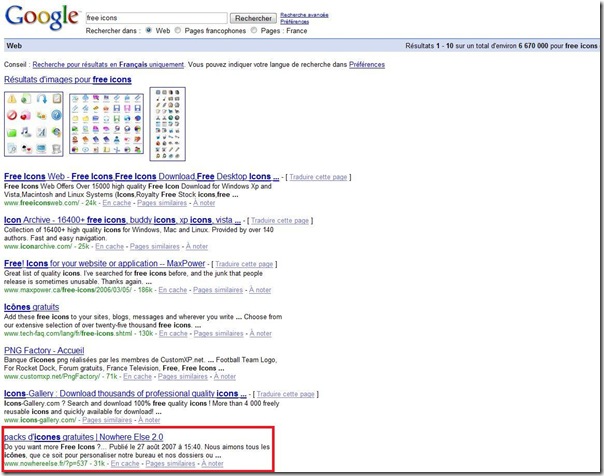Image resolution: width=604 pixels, height=476 pixels.
Task: Click the results count text '6 670 000'
Action: coord(533,46)
